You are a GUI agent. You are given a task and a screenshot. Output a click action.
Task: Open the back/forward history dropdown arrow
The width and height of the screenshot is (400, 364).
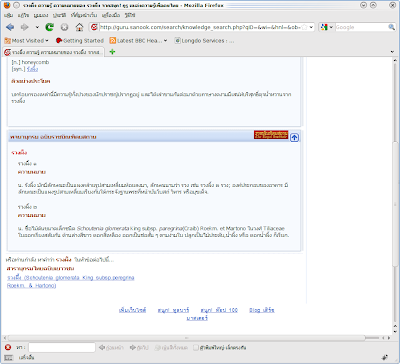(37, 27)
